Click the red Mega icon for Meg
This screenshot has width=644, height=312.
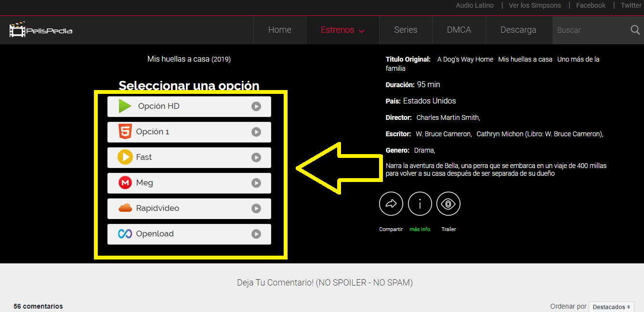(125, 182)
